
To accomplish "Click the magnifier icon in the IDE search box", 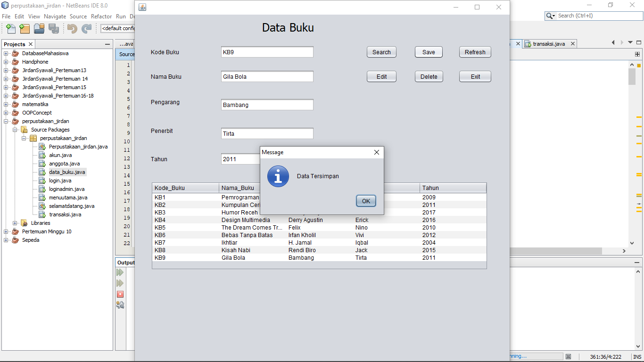I will pos(550,16).
